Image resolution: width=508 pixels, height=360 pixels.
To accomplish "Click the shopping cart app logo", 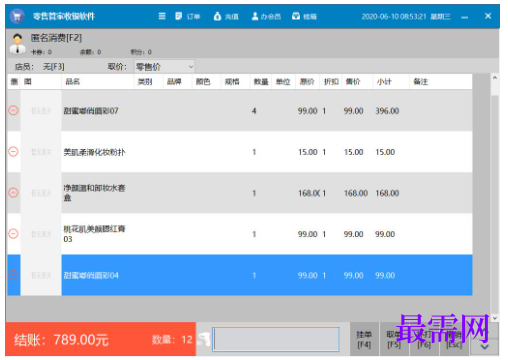I will (x=17, y=16).
